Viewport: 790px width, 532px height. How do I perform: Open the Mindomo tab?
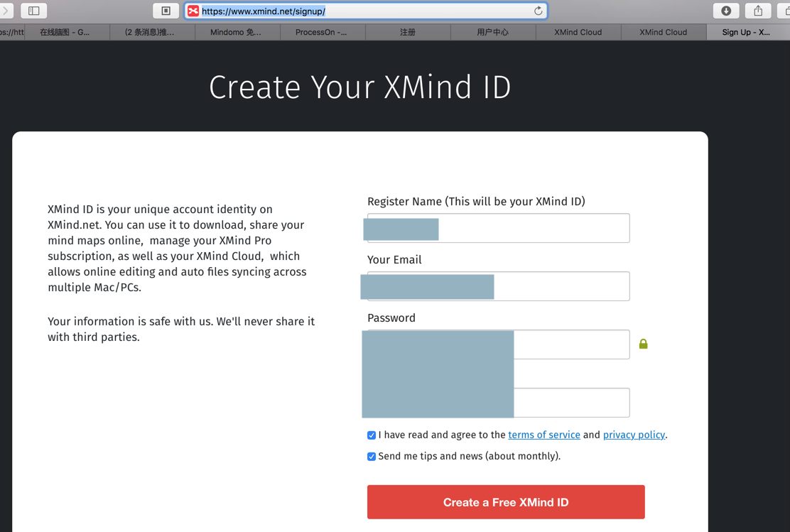tap(237, 32)
